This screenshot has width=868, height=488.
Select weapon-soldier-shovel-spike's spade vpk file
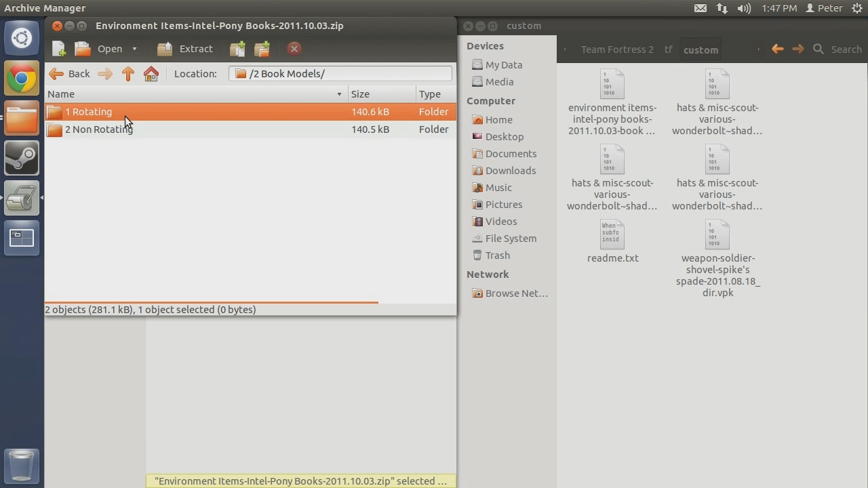717,259
